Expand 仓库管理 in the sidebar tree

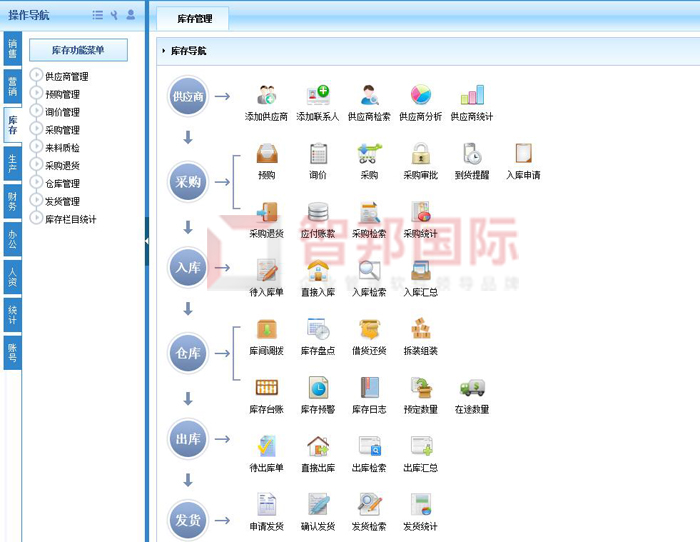click(37, 183)
